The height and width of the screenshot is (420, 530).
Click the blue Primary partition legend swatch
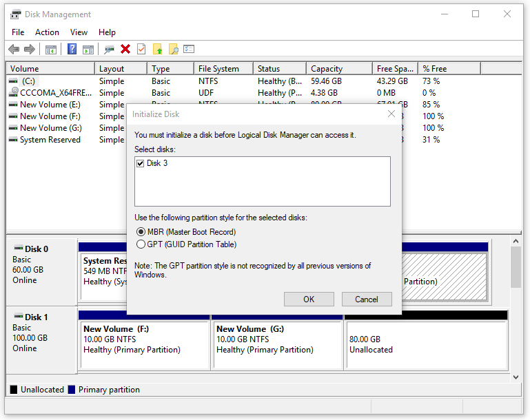71,390
